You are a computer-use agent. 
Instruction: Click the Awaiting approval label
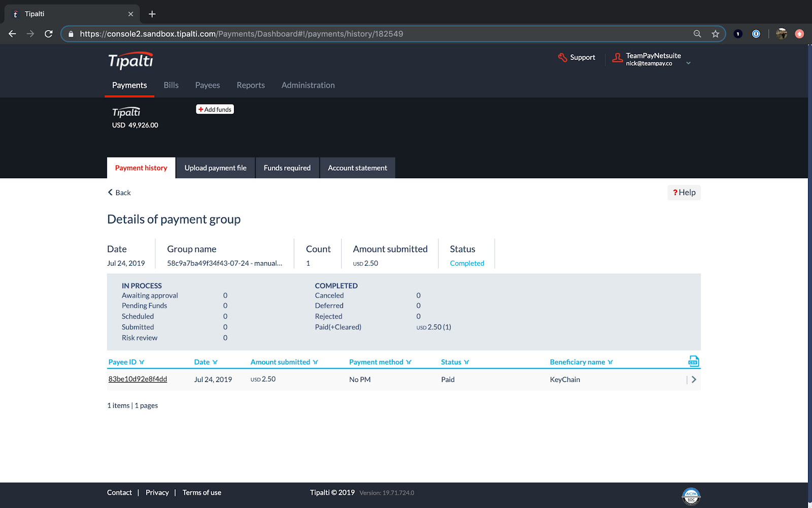tap(150, 296)
